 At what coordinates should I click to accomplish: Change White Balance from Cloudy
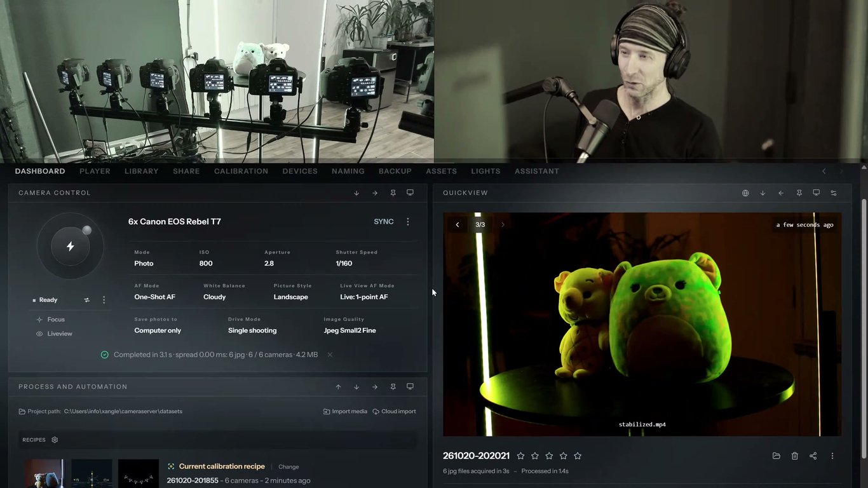pos(215,297)
